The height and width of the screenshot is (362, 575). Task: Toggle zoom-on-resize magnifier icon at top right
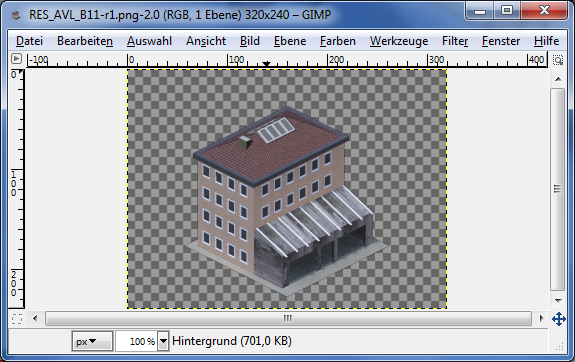558,60
